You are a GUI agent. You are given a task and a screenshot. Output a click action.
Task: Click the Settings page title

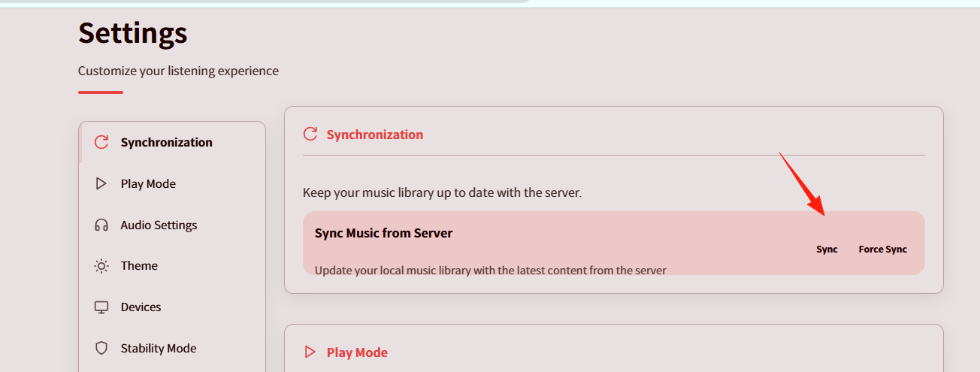coord(133,32)
